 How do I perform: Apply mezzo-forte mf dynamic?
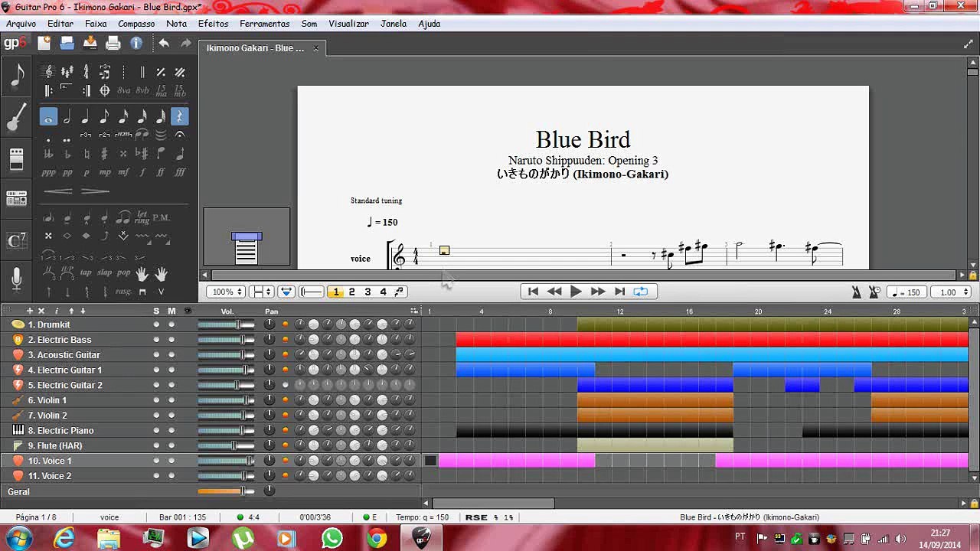pyautogui.click(x=123, y=172)
